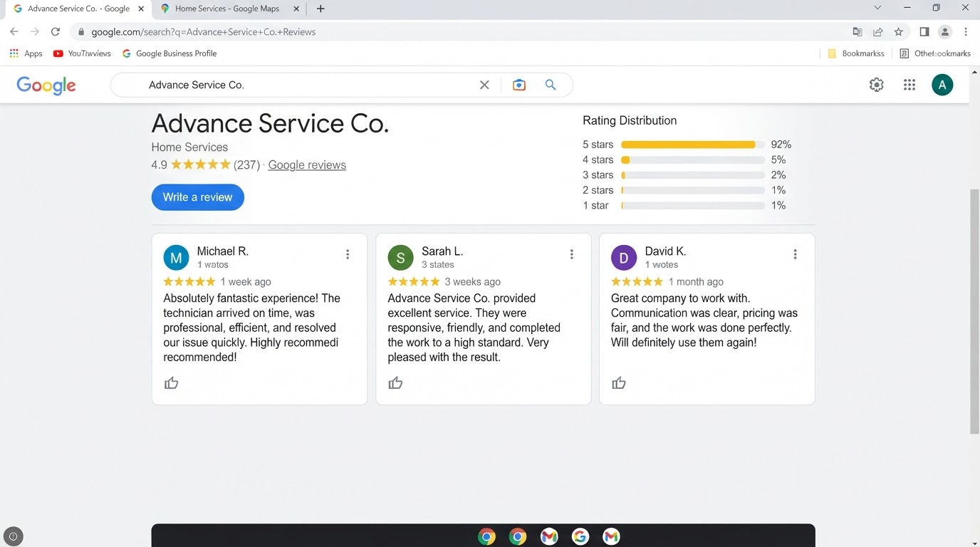Open the Apps shortcut in bookmarks bar

point(26,53)
